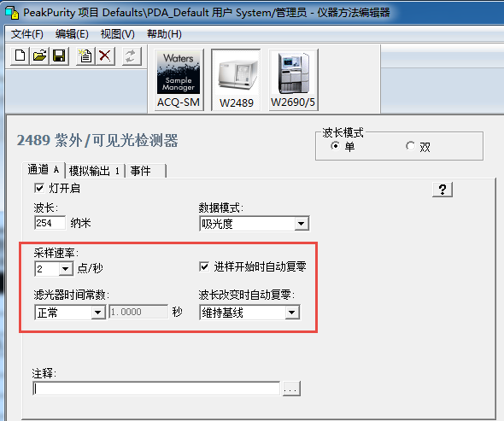Click the New method toolbar icon
This screenshot has height=421, width=504.
[20, 56]
